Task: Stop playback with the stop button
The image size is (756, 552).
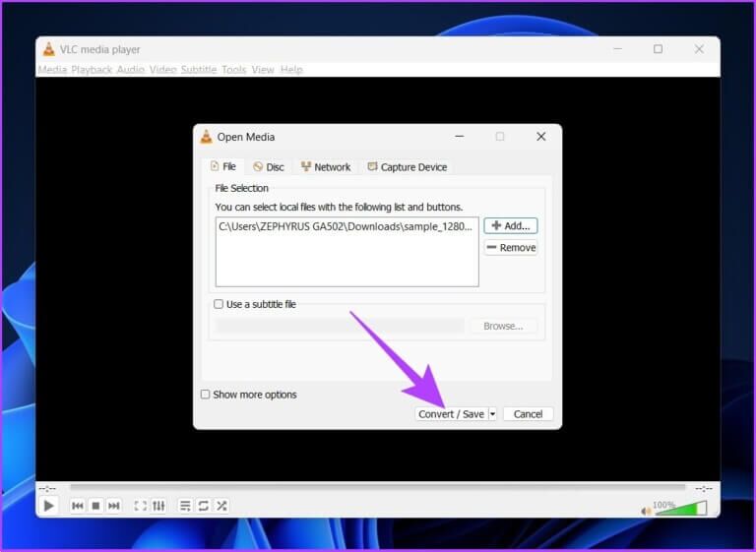Action: [95, 506]
